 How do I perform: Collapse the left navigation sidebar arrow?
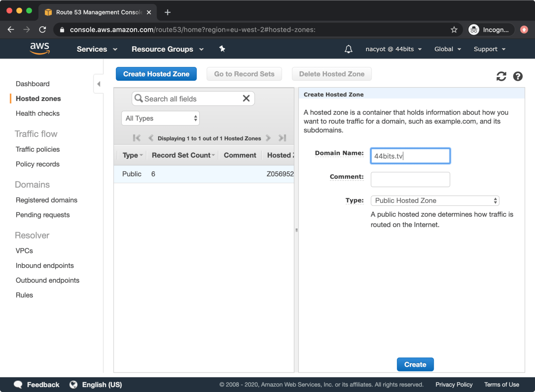coord(99,84)
